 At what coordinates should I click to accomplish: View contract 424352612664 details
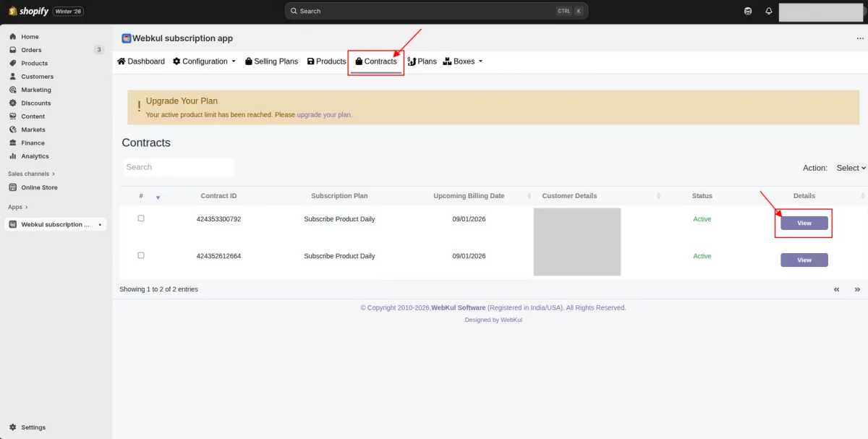[804, 260]
